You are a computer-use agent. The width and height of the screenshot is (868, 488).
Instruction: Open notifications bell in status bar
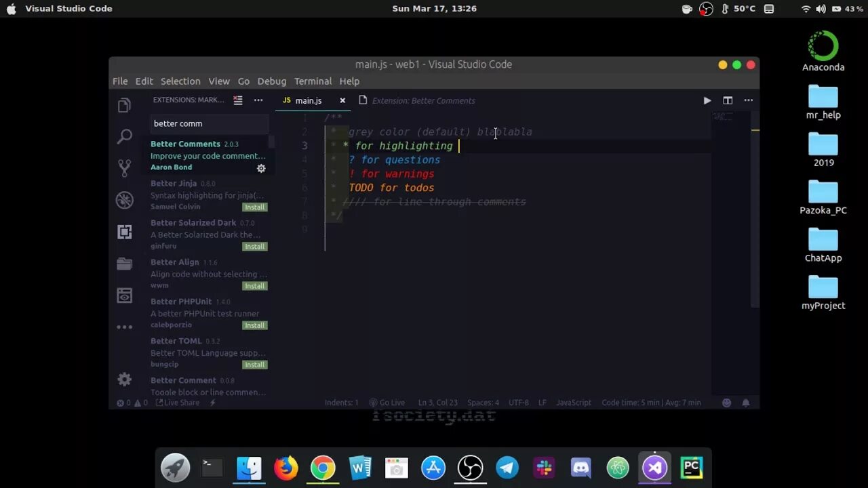point(746,403)
